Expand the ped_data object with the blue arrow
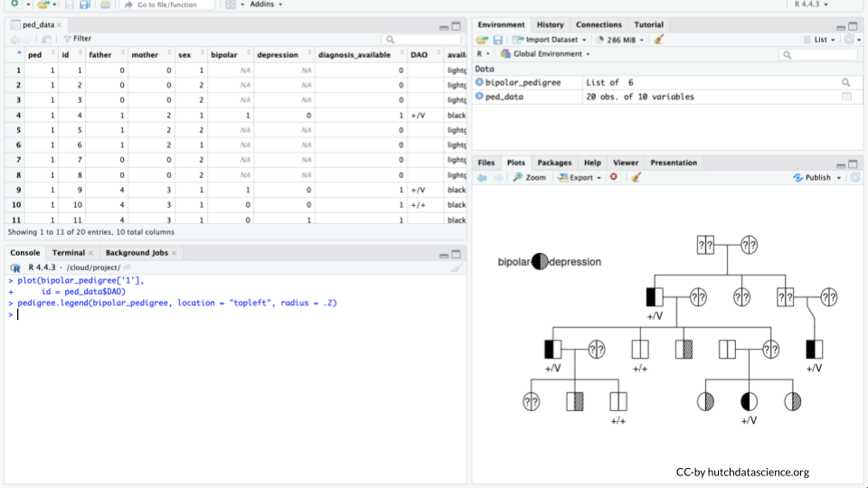The height and width of the screenshot is (488, 868). (x=479, y=97)
